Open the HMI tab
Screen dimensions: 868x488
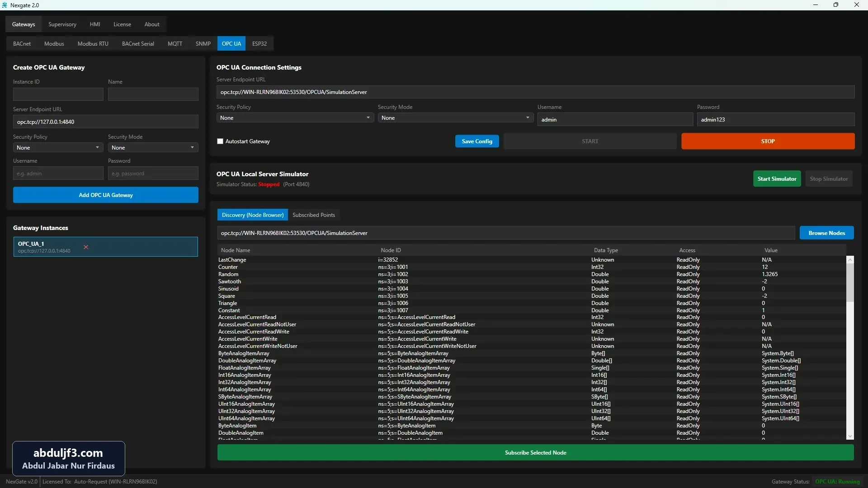pyautogui.click(x=95, y=24)
